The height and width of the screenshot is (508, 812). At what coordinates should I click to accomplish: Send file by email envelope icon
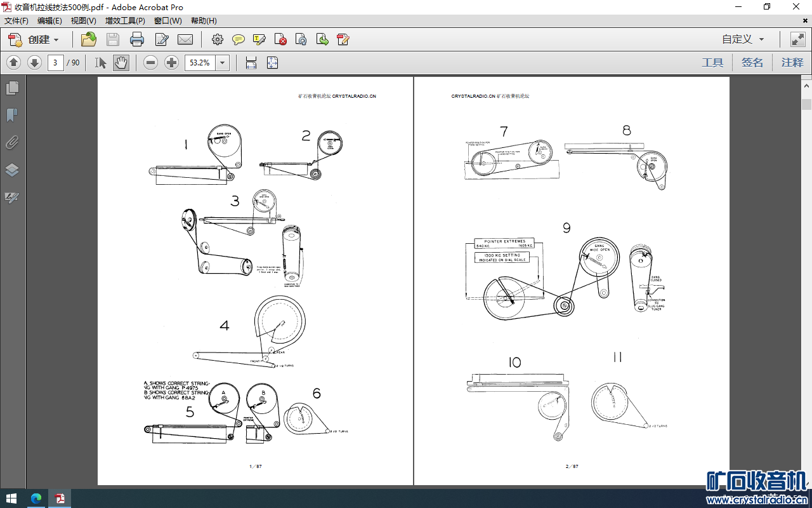coord(185,40)
